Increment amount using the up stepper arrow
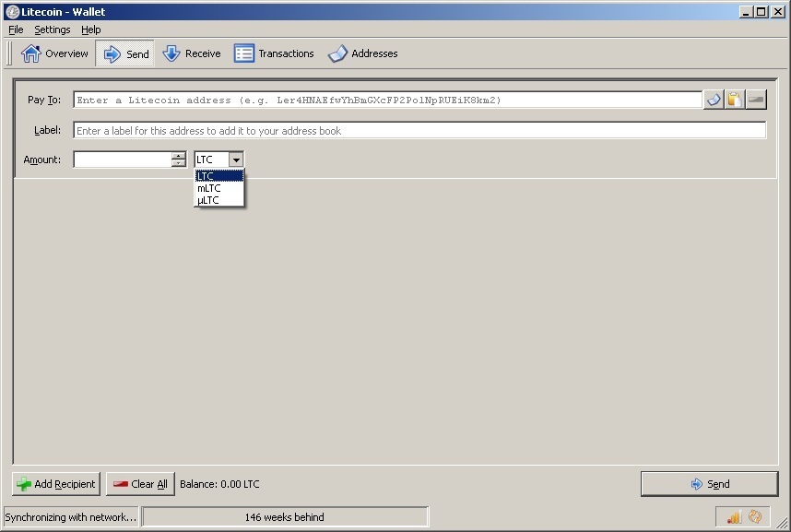The height and width of the screenshot is (532, 791). tap(177, 155)
